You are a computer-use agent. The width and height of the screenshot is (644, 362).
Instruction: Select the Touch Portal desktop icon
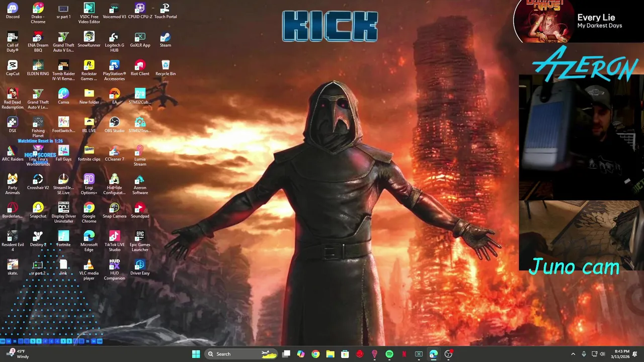click(x=166, y=11)
